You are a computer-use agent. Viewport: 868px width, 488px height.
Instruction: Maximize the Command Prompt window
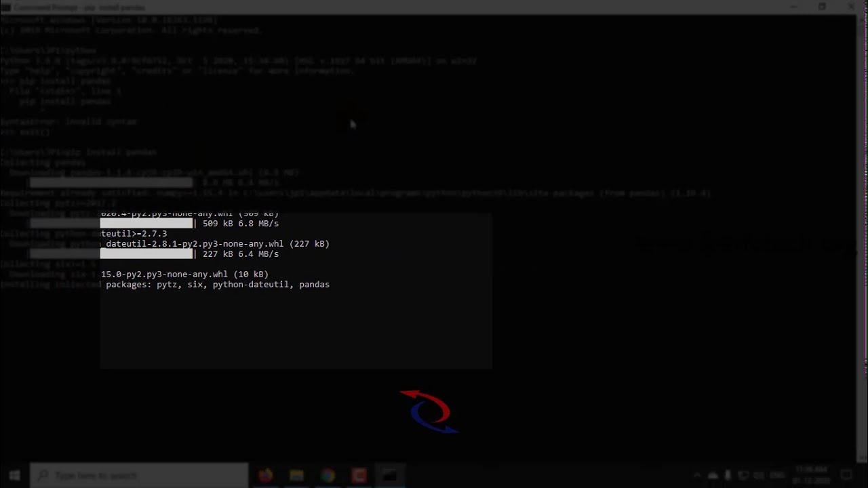[x=822, y=7]
